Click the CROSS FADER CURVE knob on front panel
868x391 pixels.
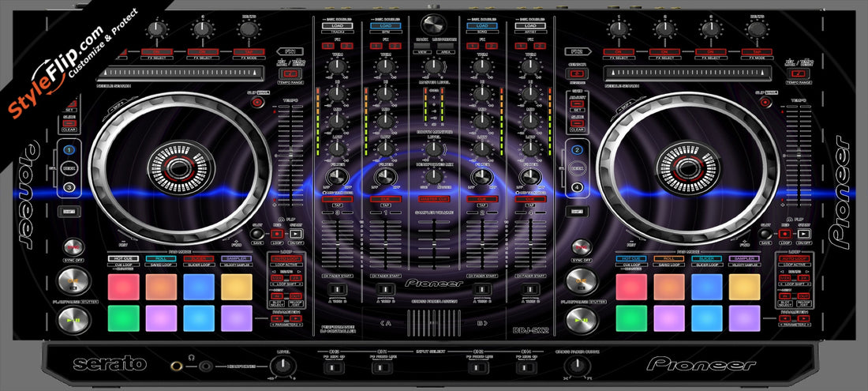pos(576,366)
